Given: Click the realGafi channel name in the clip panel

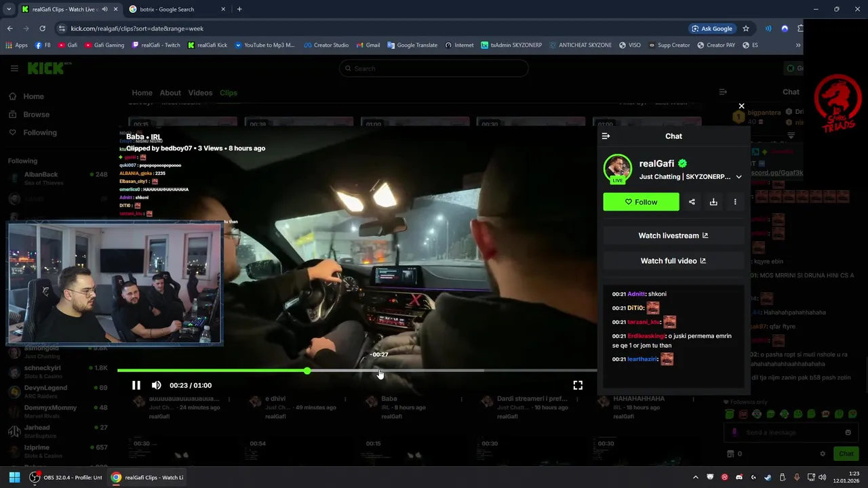Looking at the screenshot, I should [656, 163].
